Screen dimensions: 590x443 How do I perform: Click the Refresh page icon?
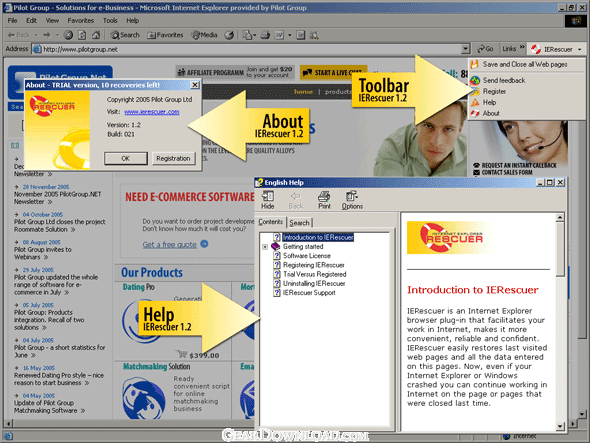[82, 35]
